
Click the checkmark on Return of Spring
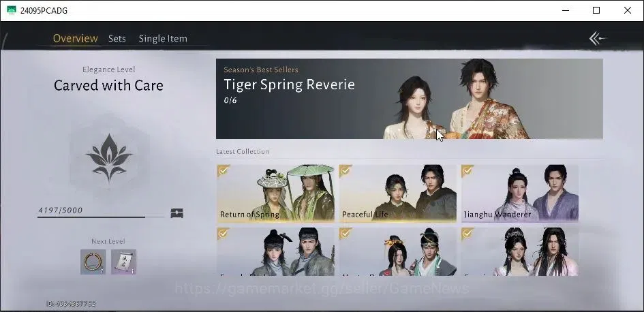tap(223, 170)
